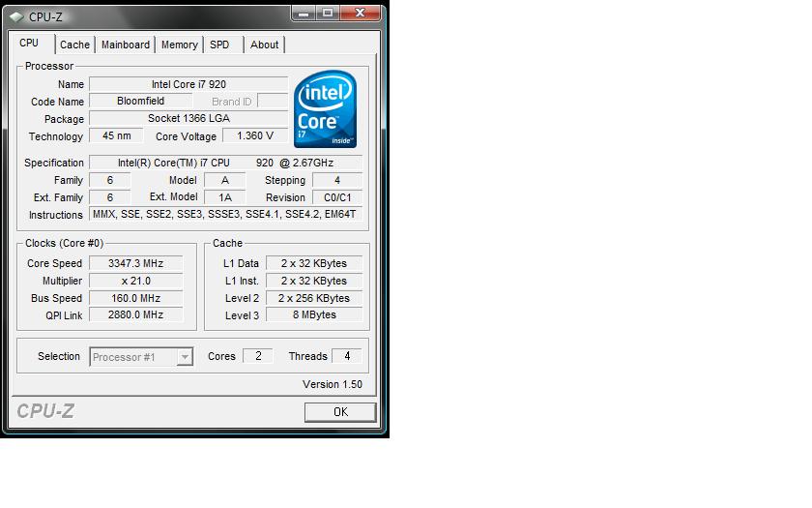Viewport: 812px width, 508px height.
Task: Click the processor name 'Intel Core i7 920'
Action: pos(188,84)
